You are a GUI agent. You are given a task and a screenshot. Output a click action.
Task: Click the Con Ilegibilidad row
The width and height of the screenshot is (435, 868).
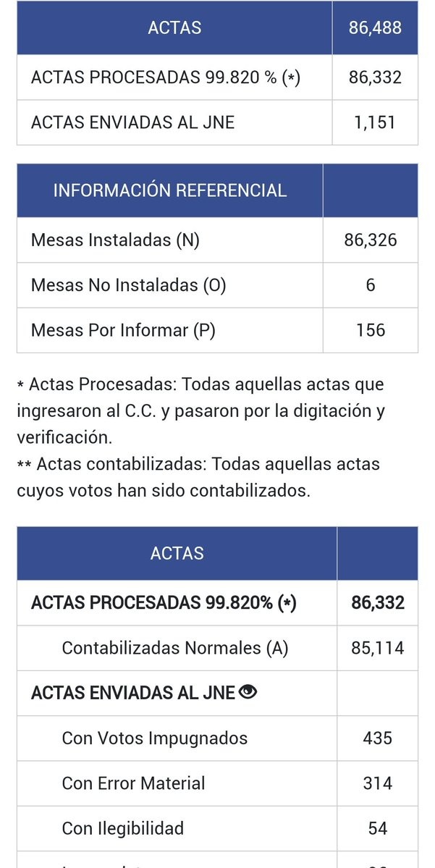point(123,827)
